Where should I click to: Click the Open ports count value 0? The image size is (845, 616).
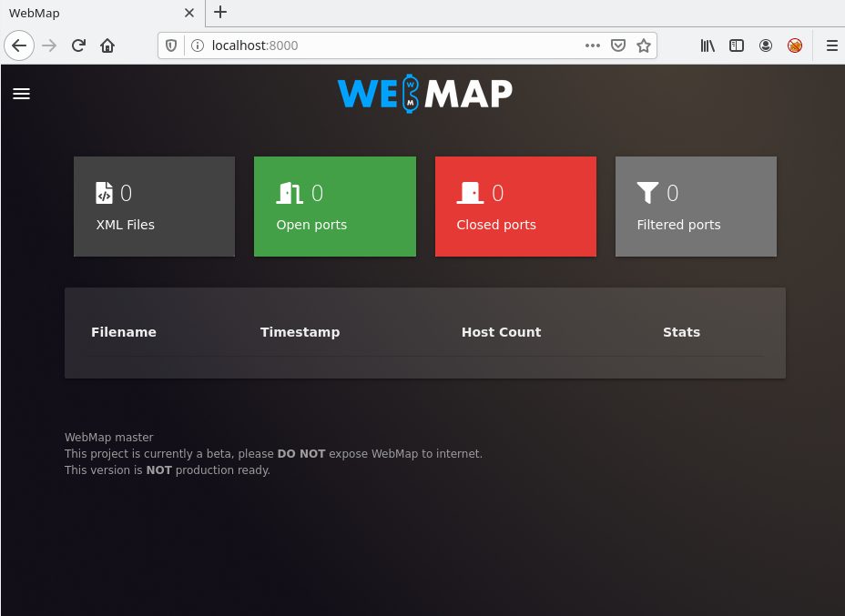(x=318, y=193)
